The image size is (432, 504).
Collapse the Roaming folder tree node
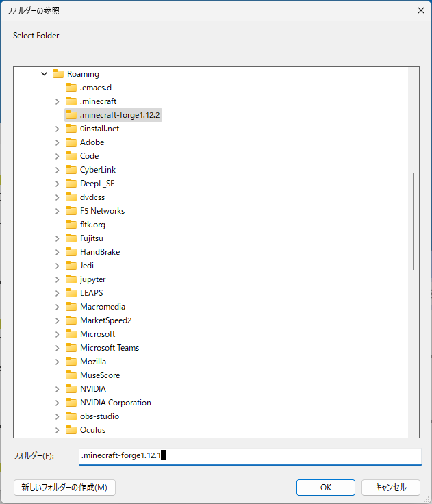(x=45, y=74)
